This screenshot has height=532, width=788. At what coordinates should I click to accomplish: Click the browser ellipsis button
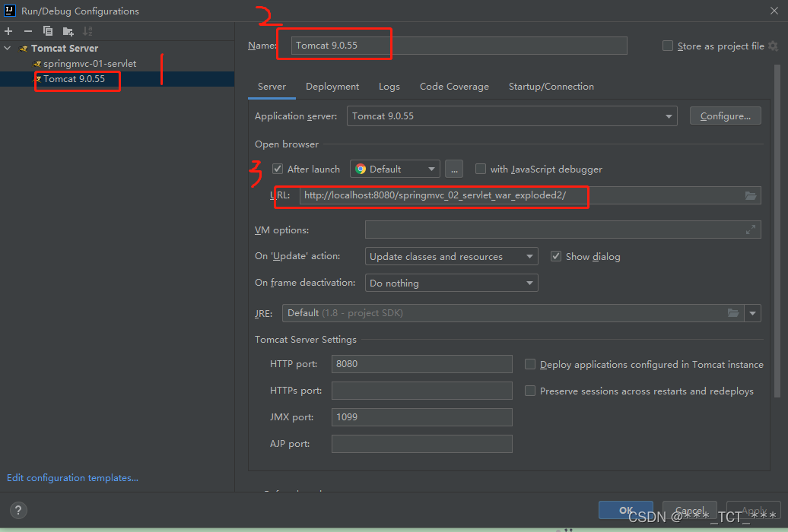tap(454, 169)
